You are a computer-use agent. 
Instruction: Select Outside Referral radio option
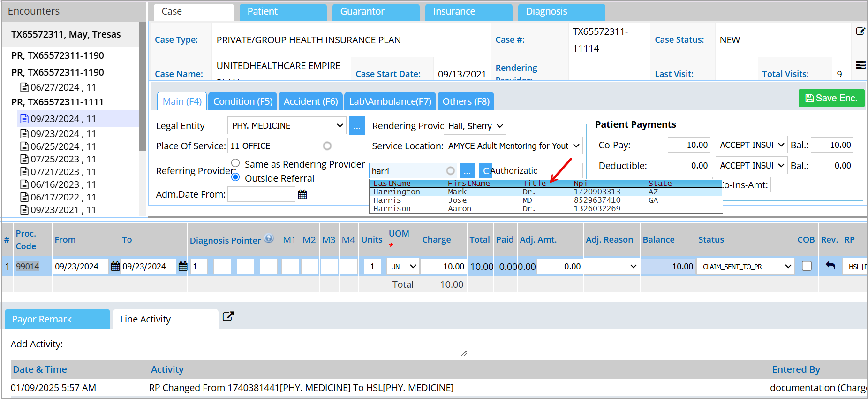pos(236,177)
